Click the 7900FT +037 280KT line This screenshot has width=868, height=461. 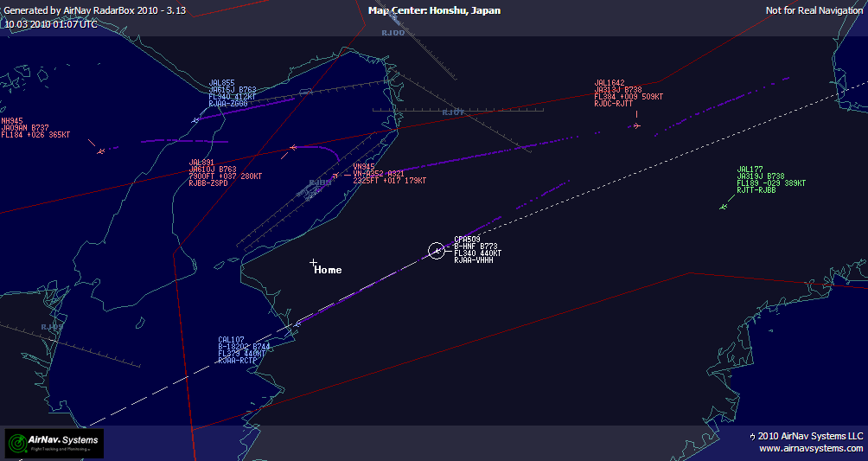[226, 176]
